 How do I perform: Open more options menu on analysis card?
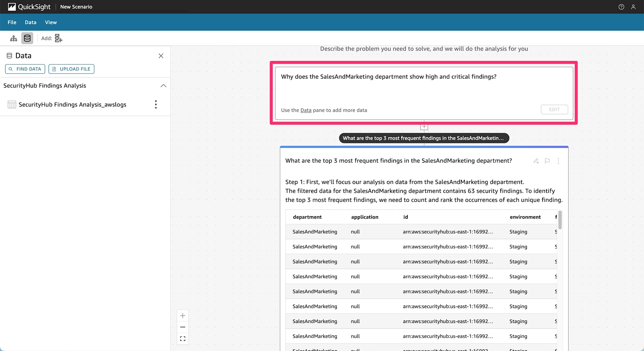coord(558,161)
